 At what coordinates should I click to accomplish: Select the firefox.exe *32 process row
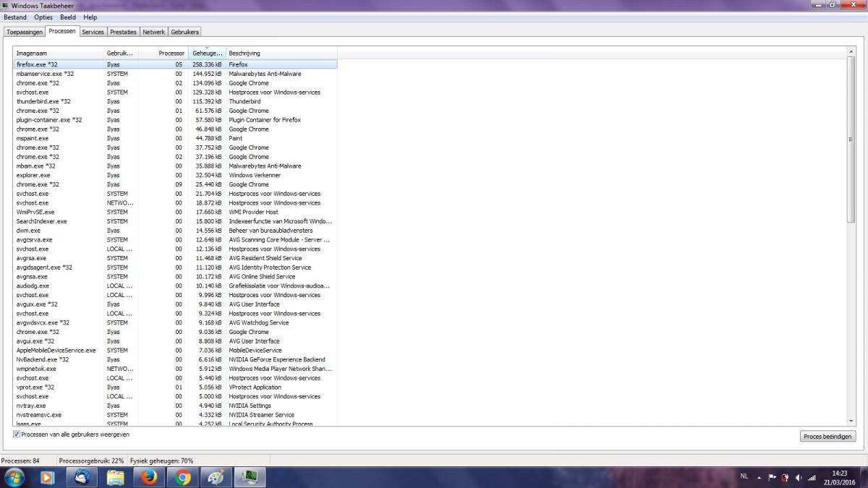point(175,64)
